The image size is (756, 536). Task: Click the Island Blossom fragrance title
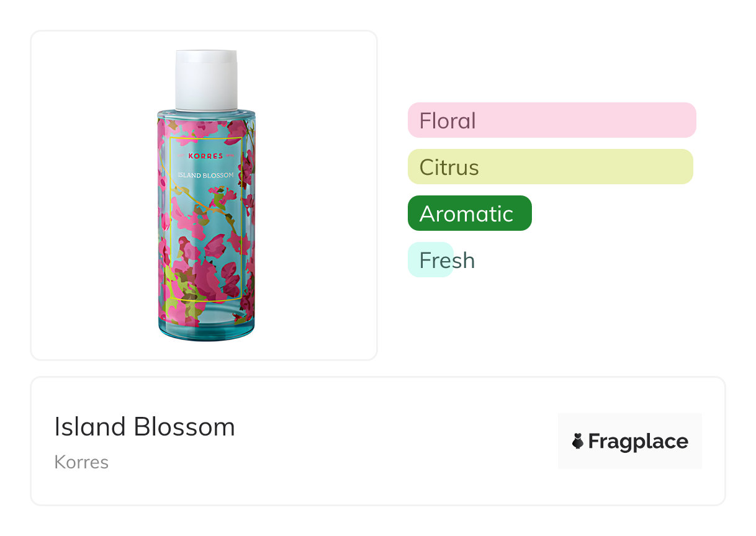(145, 427)
